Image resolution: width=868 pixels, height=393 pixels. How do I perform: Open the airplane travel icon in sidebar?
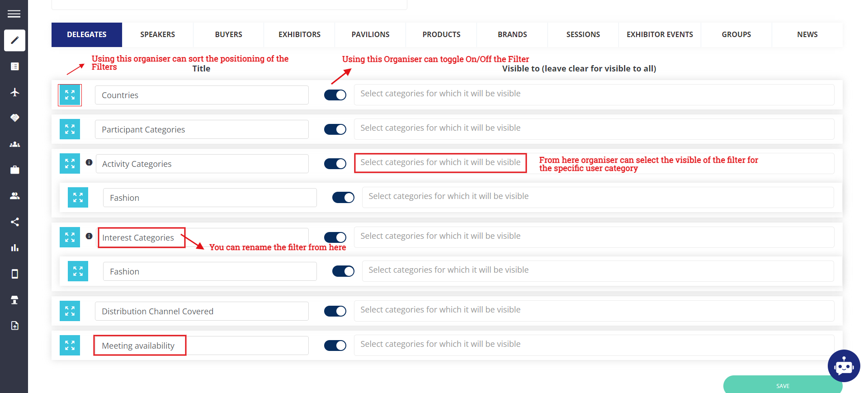click(x=14, y=92)
